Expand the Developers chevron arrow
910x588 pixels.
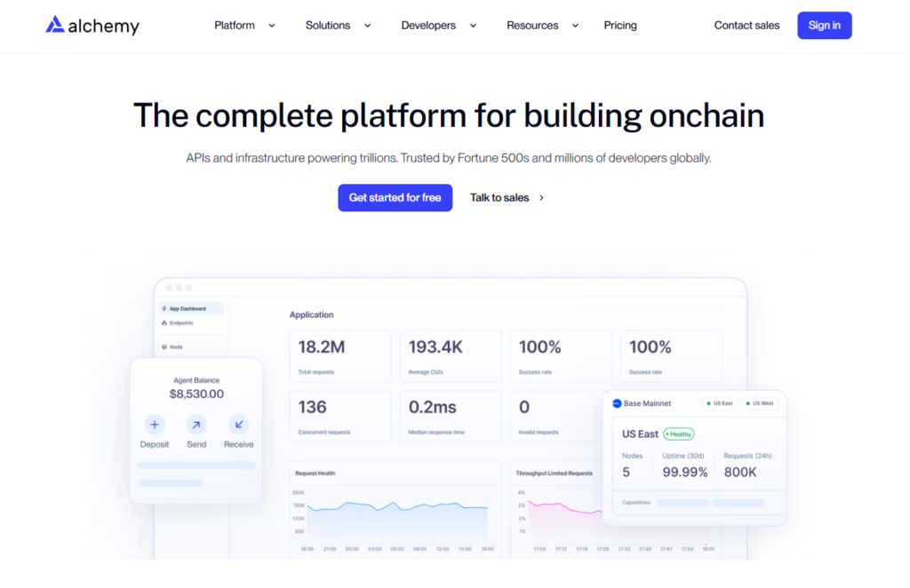[x=473, y=26]
